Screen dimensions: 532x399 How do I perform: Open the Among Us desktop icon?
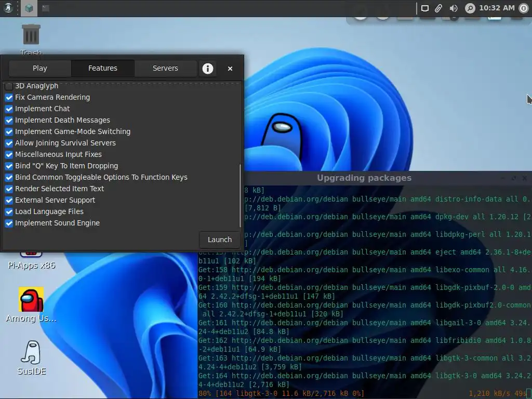coord(31,304)
